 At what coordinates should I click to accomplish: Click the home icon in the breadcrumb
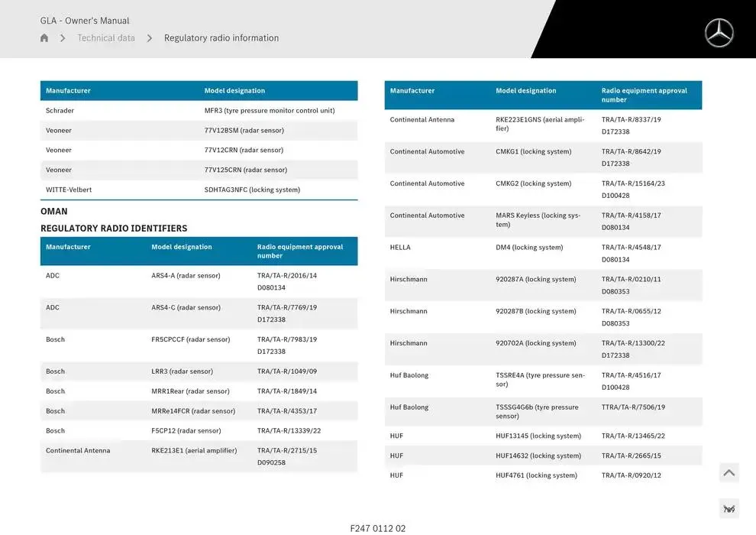click(x=44, y=38)
